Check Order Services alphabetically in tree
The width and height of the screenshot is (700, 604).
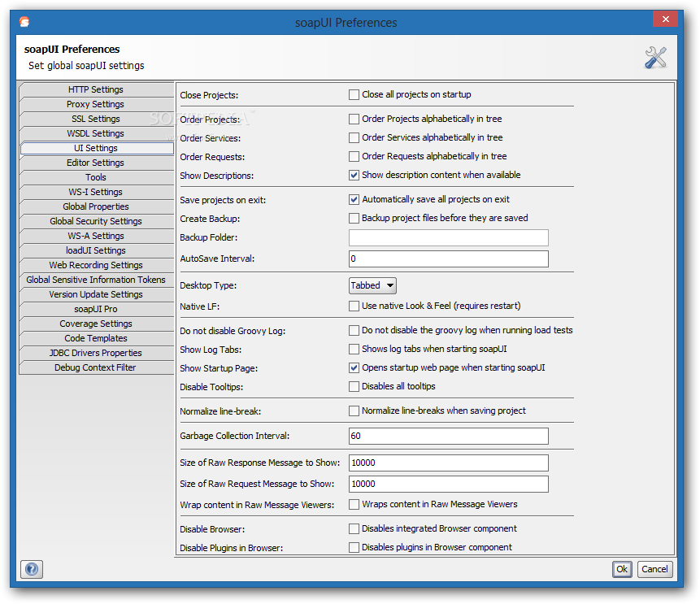tap(354, 137)
